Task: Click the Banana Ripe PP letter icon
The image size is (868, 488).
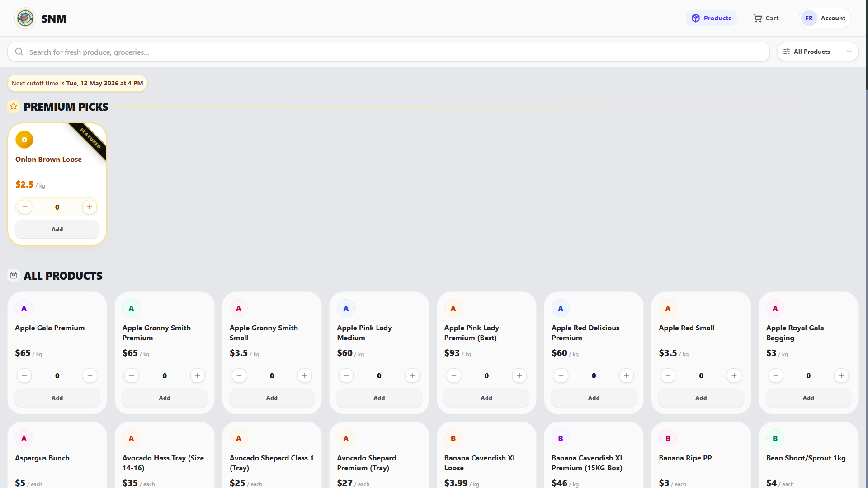Action: pos(668,438)
